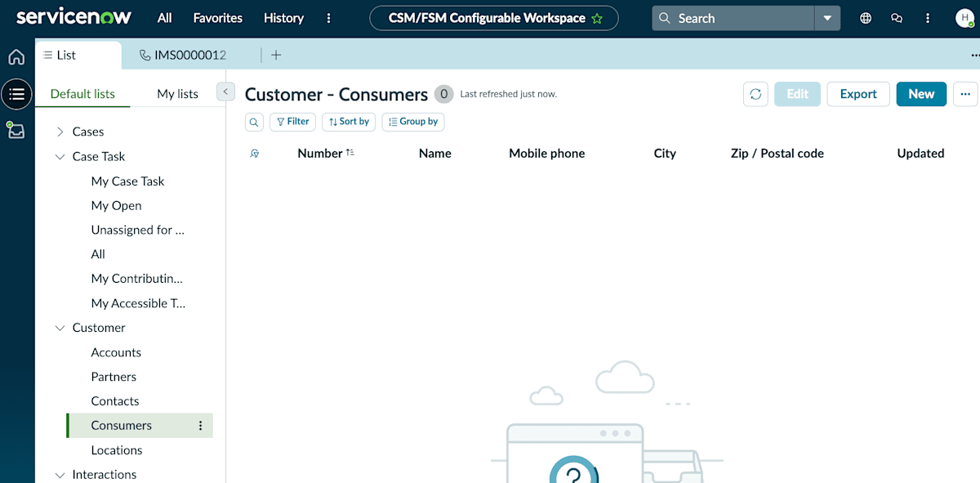Image resolution: width=980 pixels, height=483 pixels.
Task: Open the chat conversations icon in header
Action: (897, 18)
